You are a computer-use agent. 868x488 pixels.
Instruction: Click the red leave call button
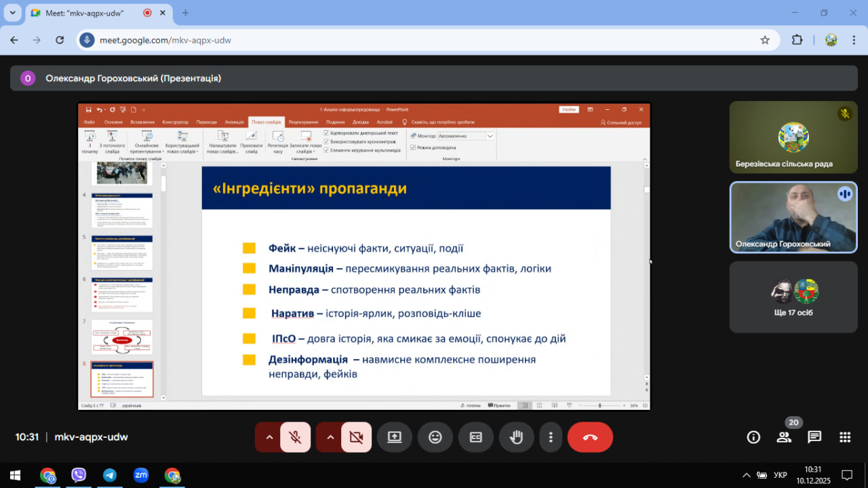point(590,437)
